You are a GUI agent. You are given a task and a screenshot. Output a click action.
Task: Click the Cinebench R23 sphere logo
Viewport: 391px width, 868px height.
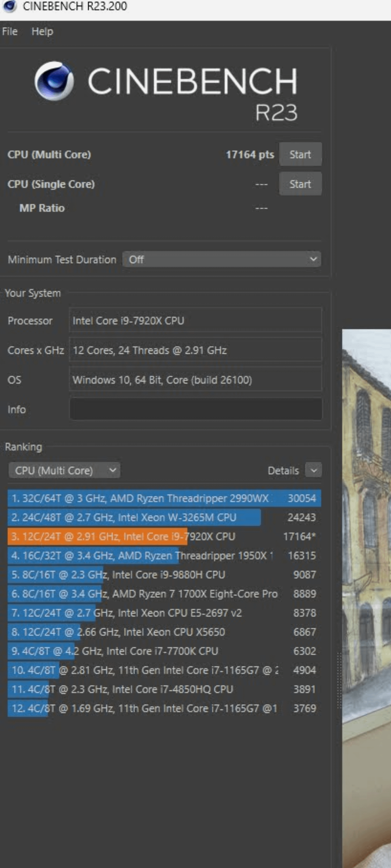[54, 81]
